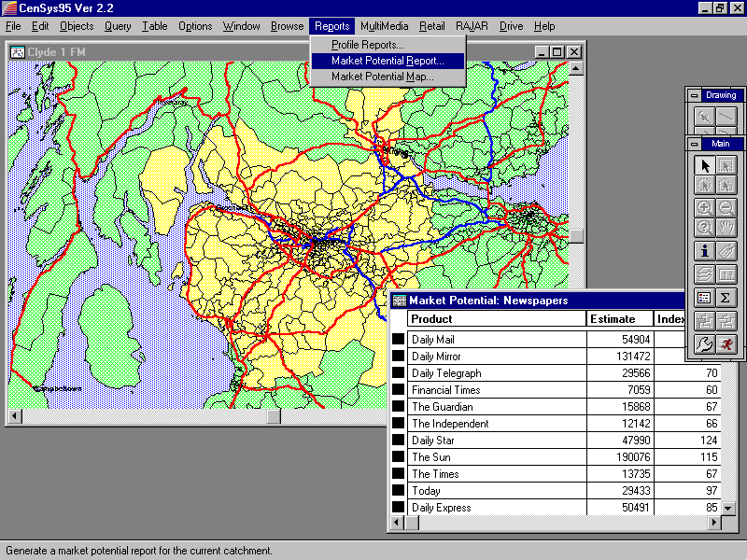
Task: Select the hand grabber pan tool
Action: [x=726, y=228]
